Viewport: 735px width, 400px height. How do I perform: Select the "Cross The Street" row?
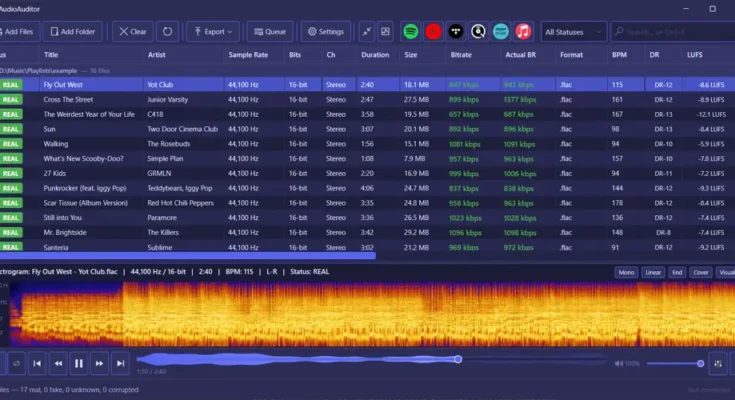368,99
